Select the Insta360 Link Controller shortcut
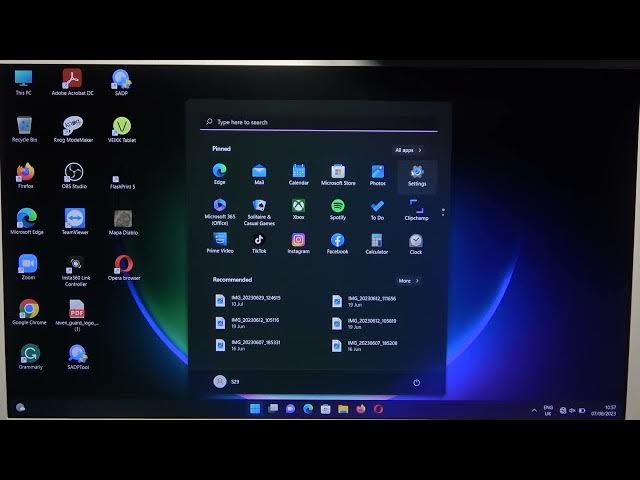This screenshot has width=640, height=480. point(76,271)
